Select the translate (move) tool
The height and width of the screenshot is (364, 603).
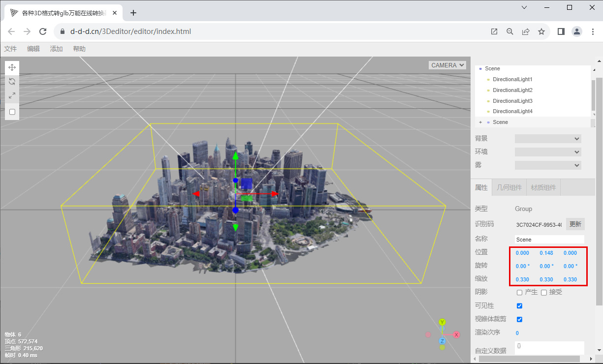(x=12, y=67)
